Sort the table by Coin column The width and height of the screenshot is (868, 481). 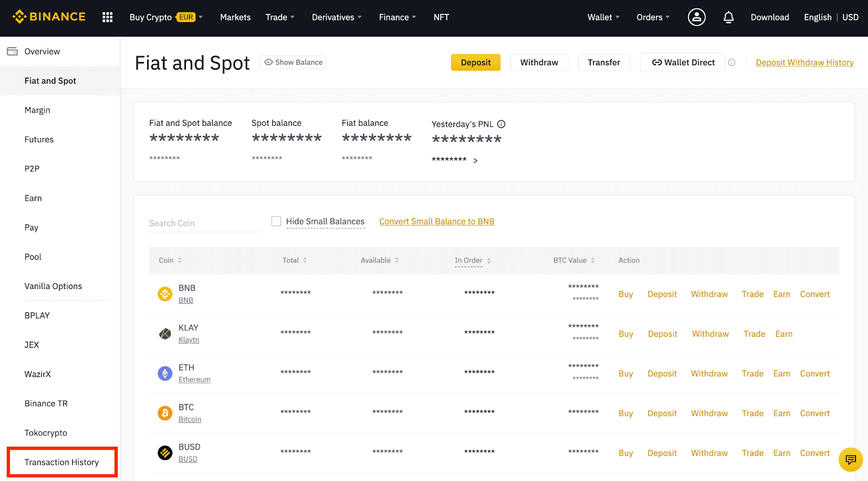click(x=170, y=260)
